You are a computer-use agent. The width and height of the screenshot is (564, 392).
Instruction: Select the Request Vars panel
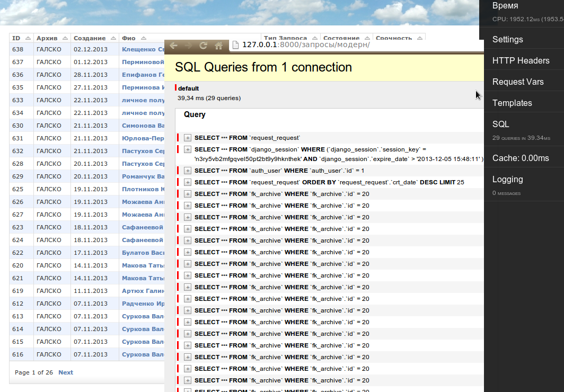point(517,82)
